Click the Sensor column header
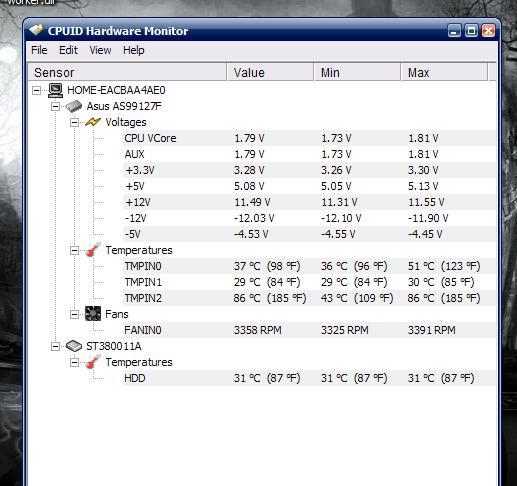This screenshot has width=517, height=486. [x=127, y=72]
